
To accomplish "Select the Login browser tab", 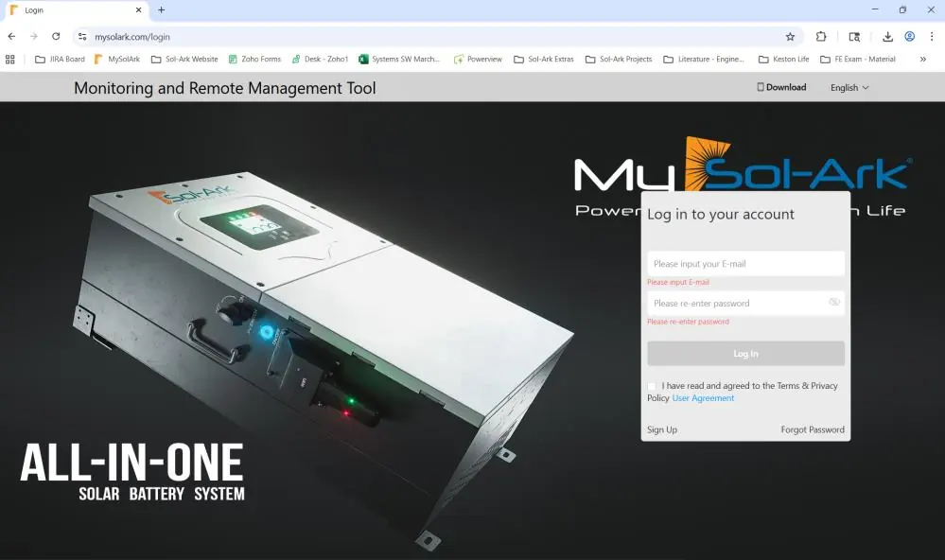I will tap(76, 10).
